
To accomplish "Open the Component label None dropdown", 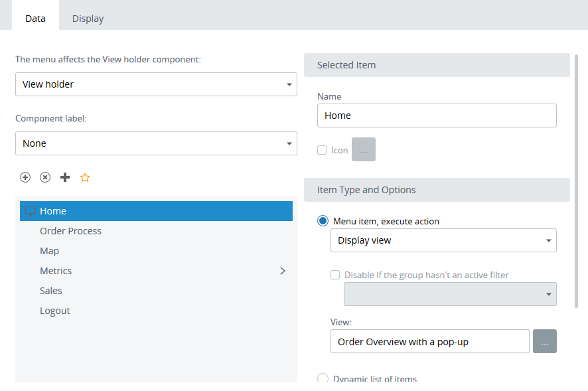I will tap(156, 143).
